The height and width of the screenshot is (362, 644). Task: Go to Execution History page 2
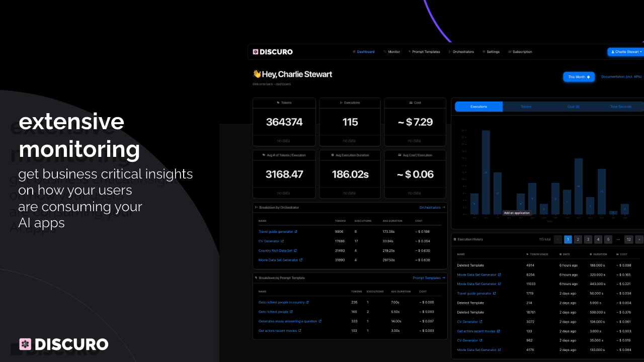pos(578,239)
